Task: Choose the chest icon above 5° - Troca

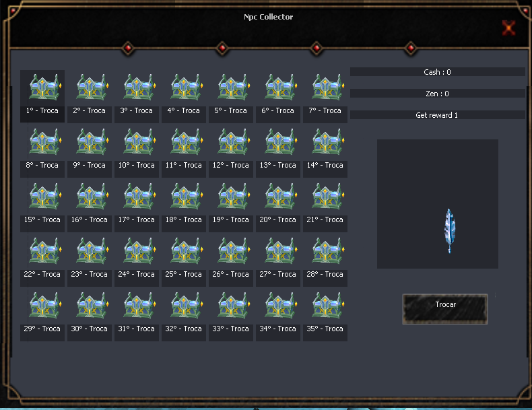Action: [x=234, y=87]
